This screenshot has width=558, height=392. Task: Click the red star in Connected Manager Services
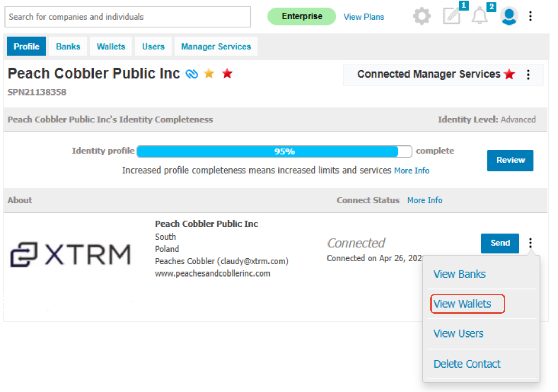509,74
